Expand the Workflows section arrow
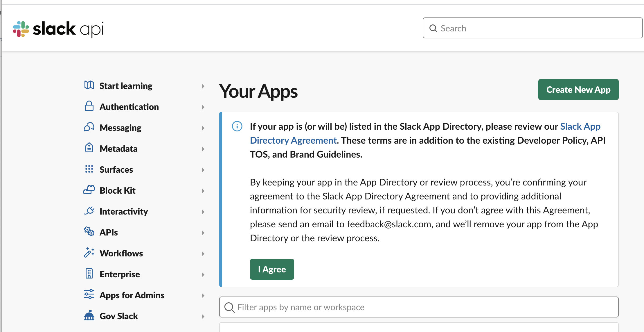The image size is (644, 332). coord(203,254)
